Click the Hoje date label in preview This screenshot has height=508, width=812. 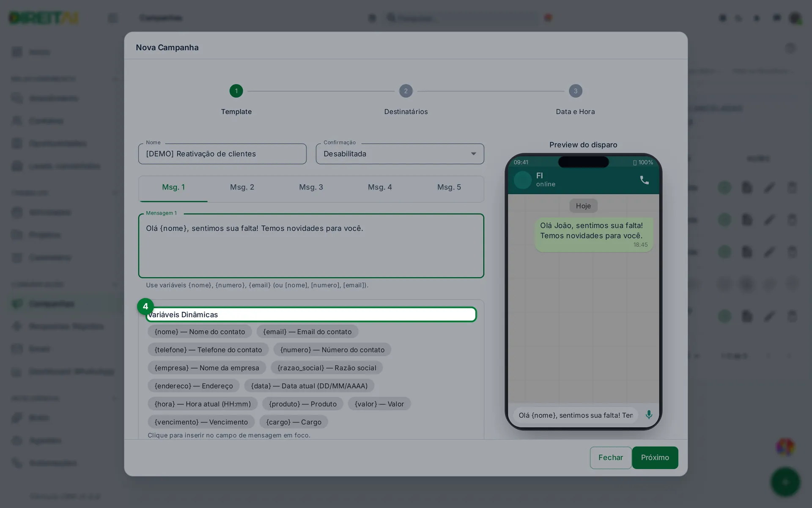(583, 206)
